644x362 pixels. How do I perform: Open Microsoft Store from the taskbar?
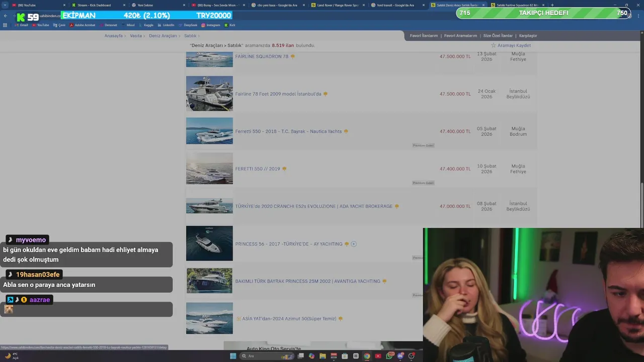coord(345,356)
